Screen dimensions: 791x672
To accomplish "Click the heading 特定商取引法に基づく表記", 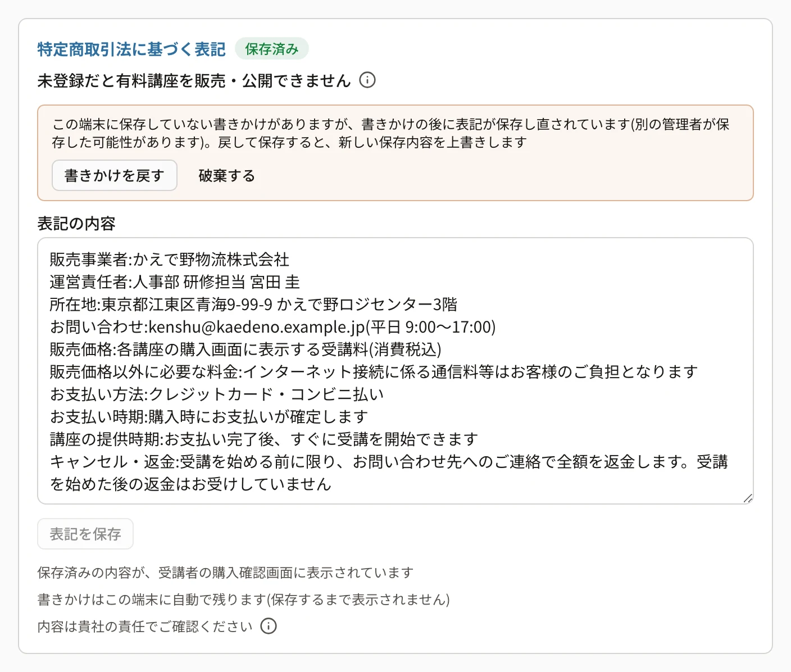I will [x=131, y=49].
